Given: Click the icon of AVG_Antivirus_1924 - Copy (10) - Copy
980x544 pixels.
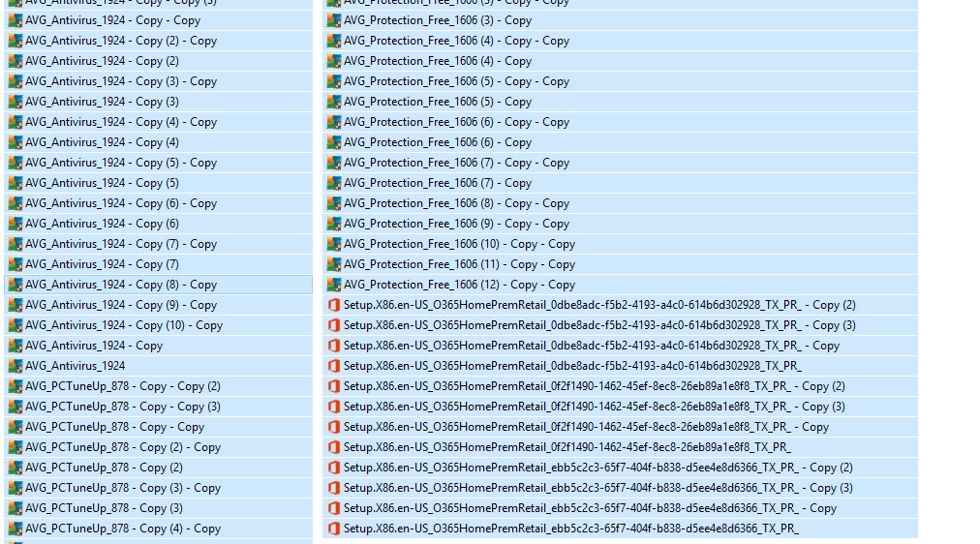Looking at the screenshot, I should coord(15,325).
